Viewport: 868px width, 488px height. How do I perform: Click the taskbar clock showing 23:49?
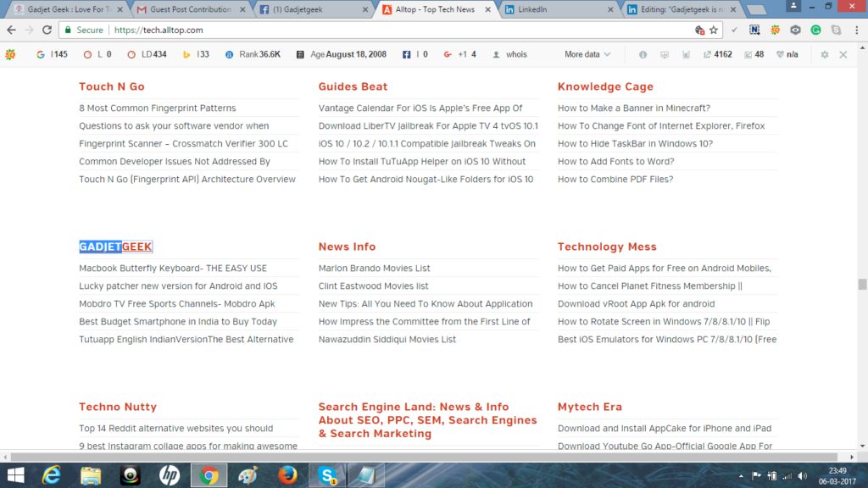837,476
